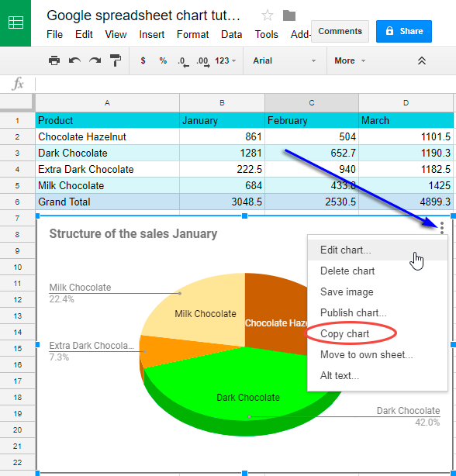The width and height of the screenshot is (456, 476).
Task: Open the Format menu
Action: (192, 35)
